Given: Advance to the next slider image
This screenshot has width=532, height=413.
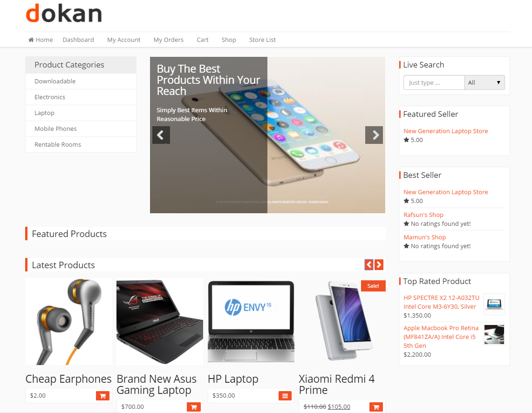Looking at the screenshot, I should click(374, 135).
